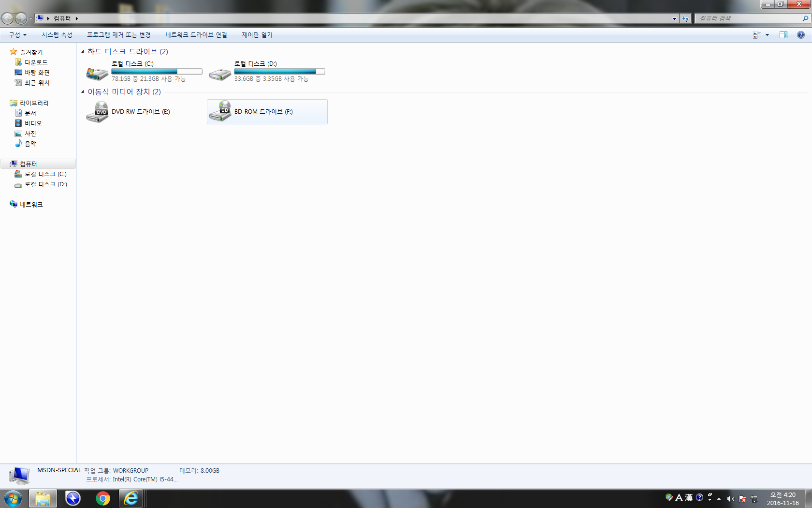Click the Show desktop strip at taskbar end
812x508 pixels.
[x=808, y=499]
